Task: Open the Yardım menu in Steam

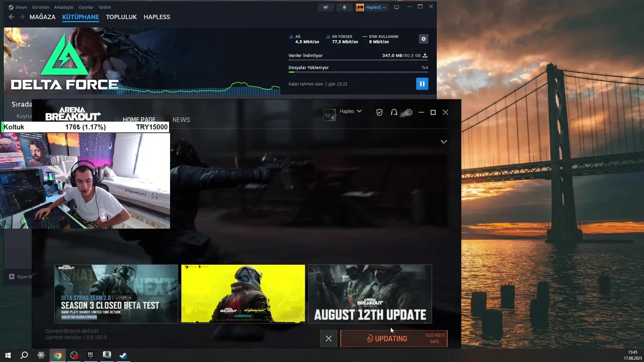Action: pyautogui.click(x=105, y=7)
